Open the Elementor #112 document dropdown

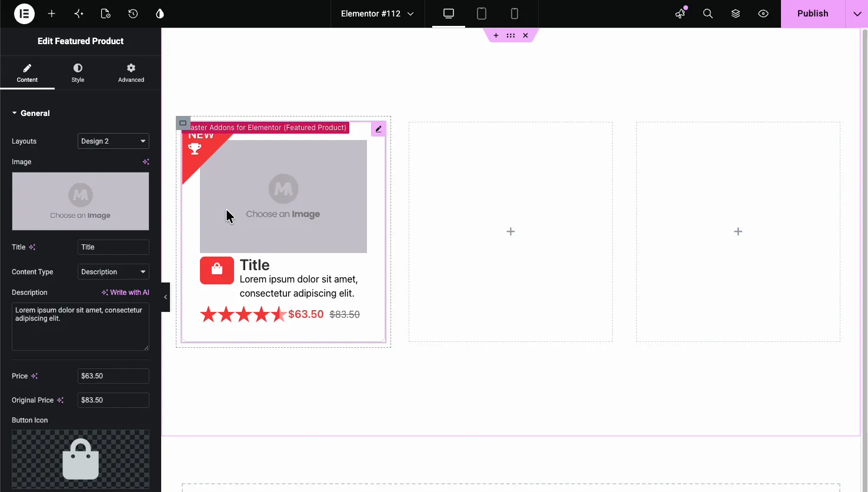coord(377,14)
